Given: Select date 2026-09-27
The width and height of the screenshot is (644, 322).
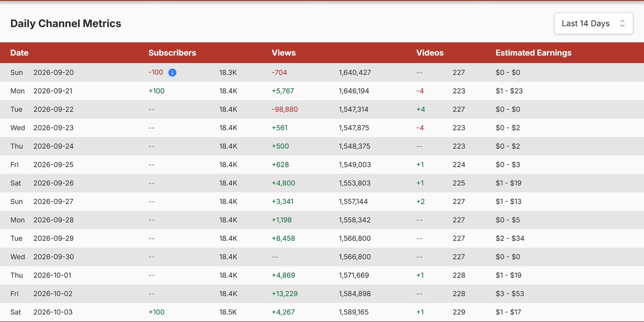Looking at the screenshot, I should point(53,202).
